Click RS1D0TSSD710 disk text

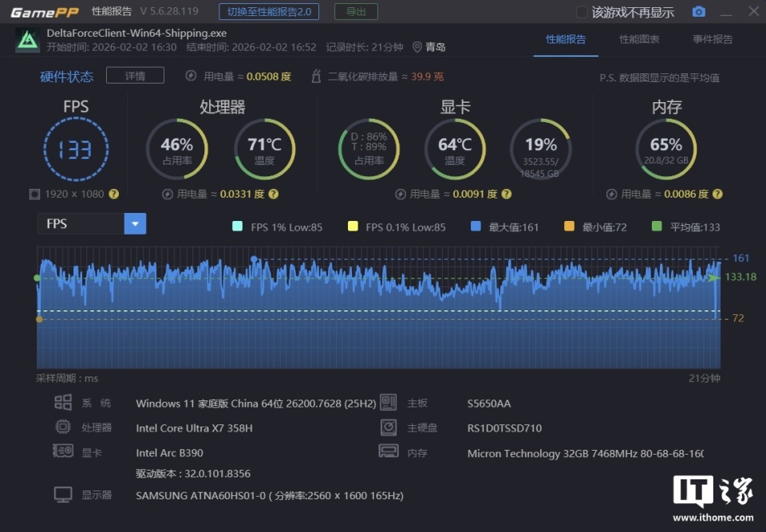tap(504, 428)
